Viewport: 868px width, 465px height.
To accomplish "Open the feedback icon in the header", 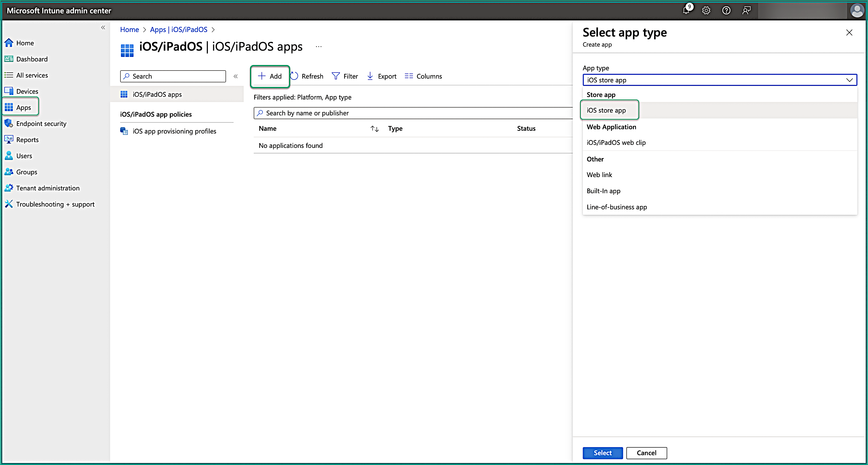I will tap(746, 10).
